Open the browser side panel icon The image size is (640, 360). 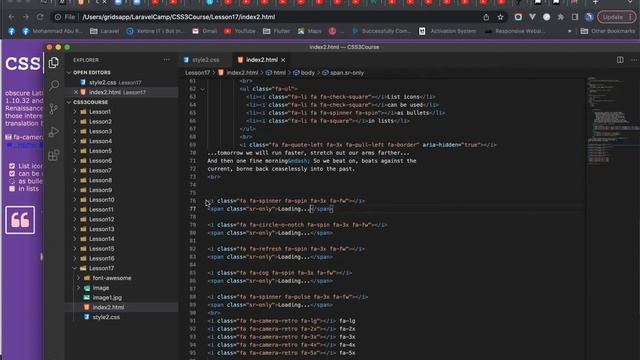(x=575, y=17)
